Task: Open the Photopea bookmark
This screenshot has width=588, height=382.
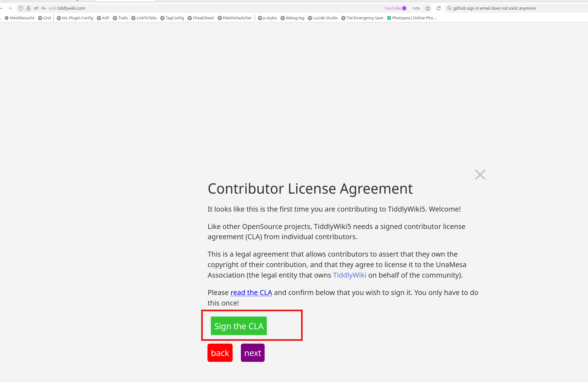Action: pos(412,18)
